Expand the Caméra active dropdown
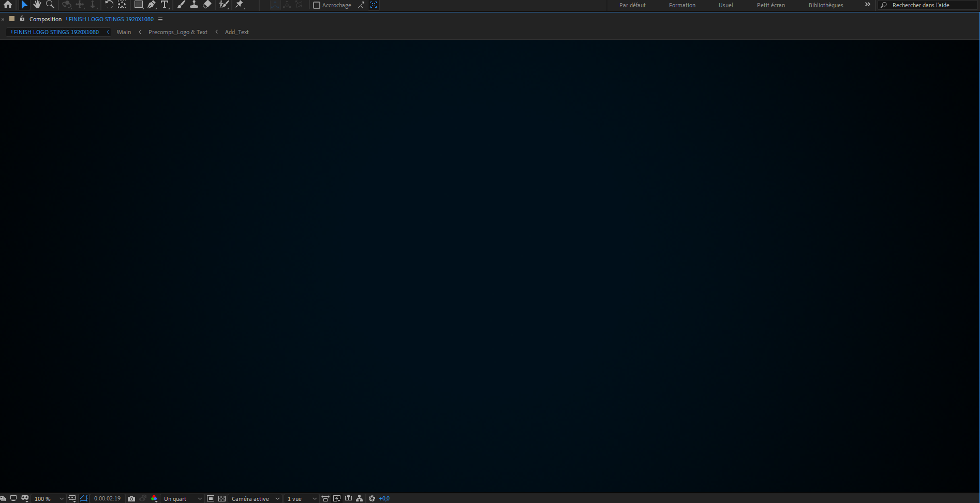 255,498
